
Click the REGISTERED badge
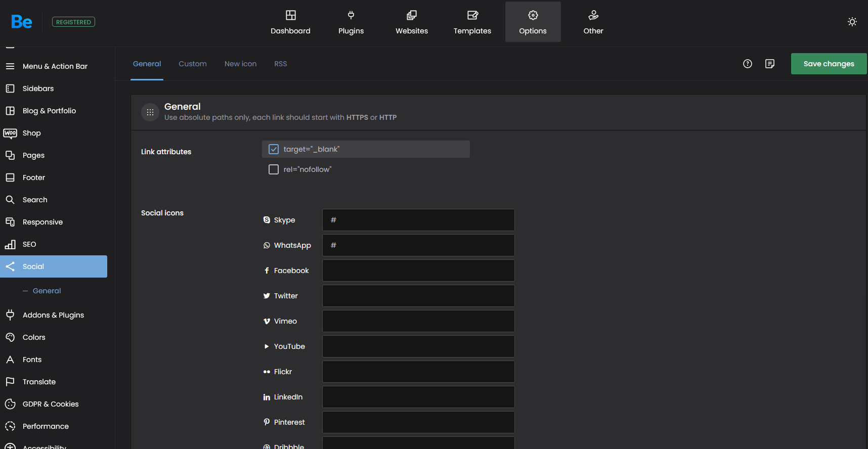73,22
